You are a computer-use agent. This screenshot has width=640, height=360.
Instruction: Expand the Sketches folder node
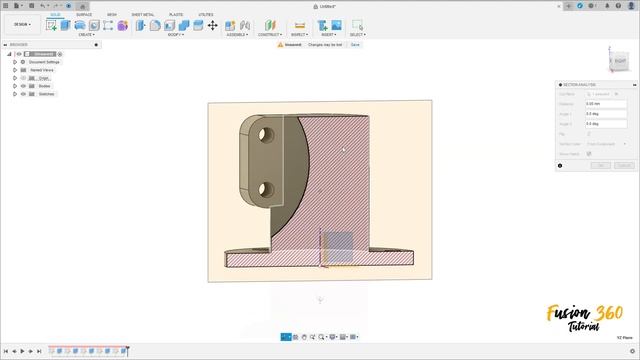pyautogui.click(x=15, y=94)
